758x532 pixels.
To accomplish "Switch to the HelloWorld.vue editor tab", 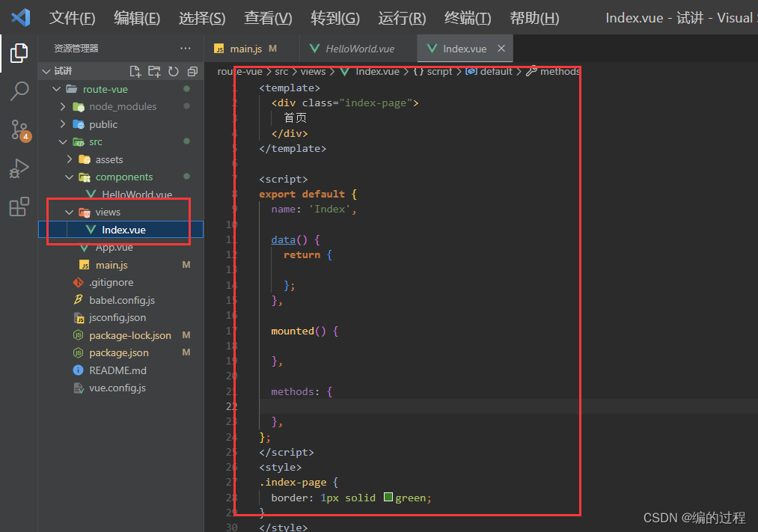I will [x=360, y=49].
